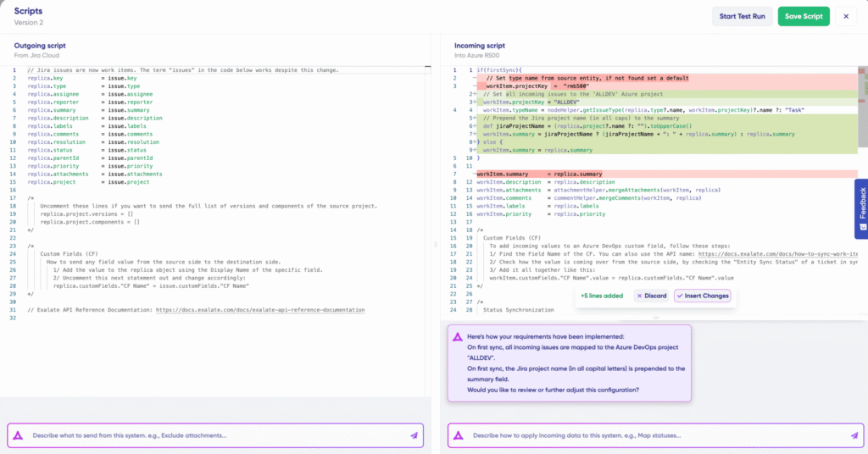Discard the suggested script changes
Screen dimensions: 868x454
[650, 296]
